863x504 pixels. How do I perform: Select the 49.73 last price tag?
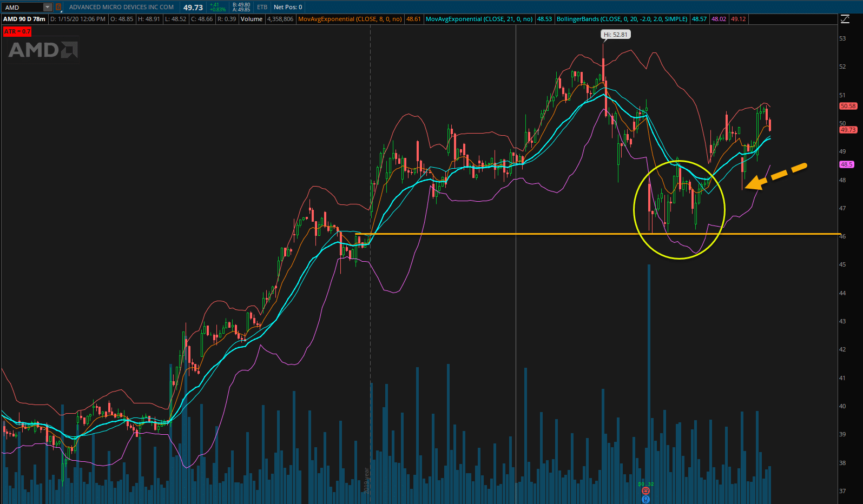[x=848, y=130]
